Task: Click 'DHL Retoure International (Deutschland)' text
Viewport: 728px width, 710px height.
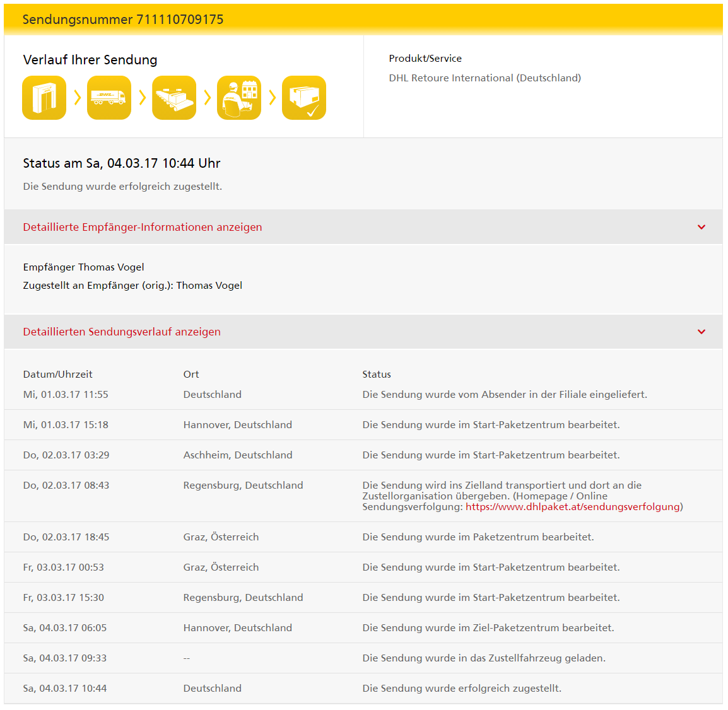Action: pyautogui.click(x=484, y=78)
